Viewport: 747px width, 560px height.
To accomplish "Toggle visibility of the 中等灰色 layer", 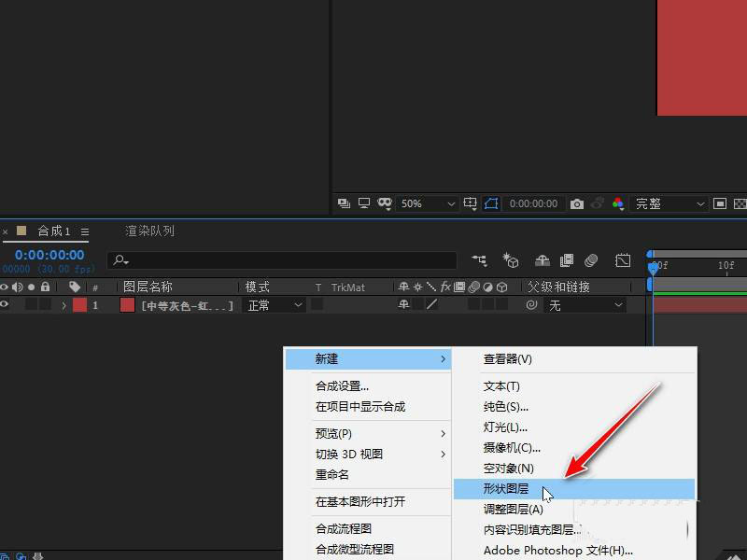I will (6, 304).
